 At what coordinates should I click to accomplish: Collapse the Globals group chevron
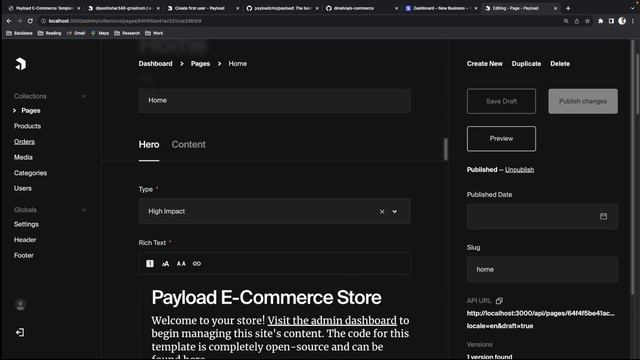point(84,210)
